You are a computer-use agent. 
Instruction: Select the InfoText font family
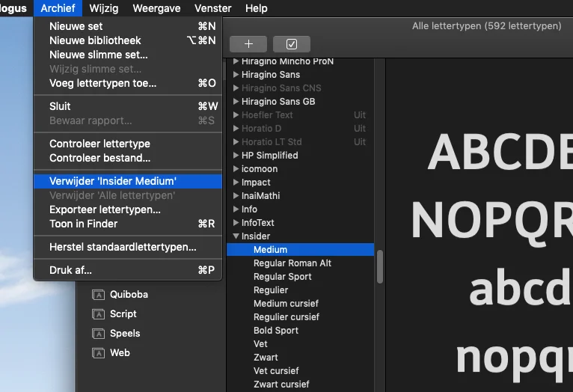point(257,222)
